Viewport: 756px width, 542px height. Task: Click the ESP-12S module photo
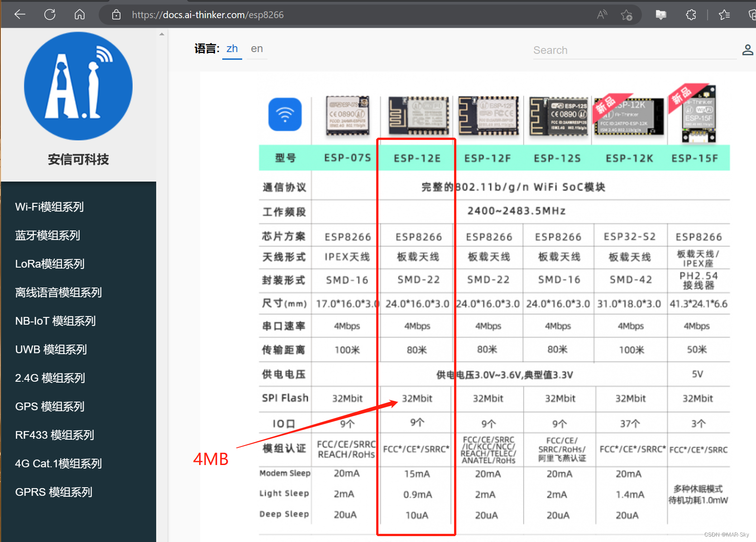point(559,116)
